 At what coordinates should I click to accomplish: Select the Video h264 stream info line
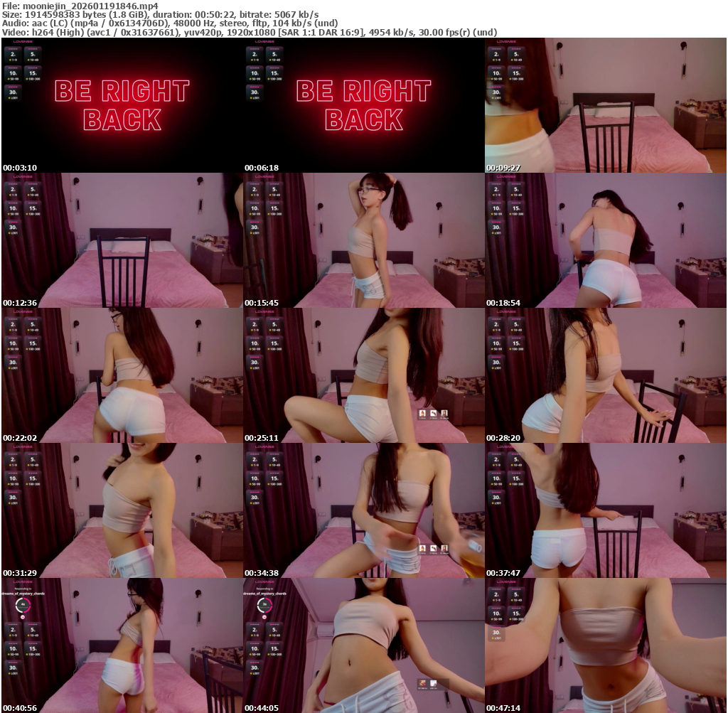[x=250, y=33]
